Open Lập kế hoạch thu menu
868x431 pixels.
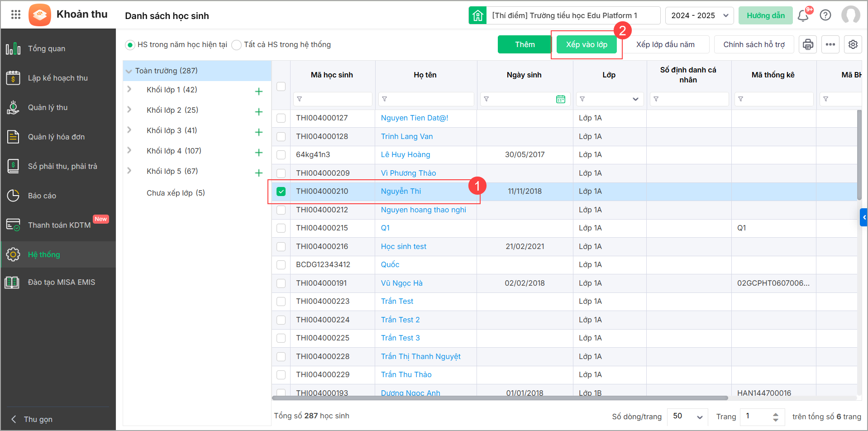coord(58,78)
